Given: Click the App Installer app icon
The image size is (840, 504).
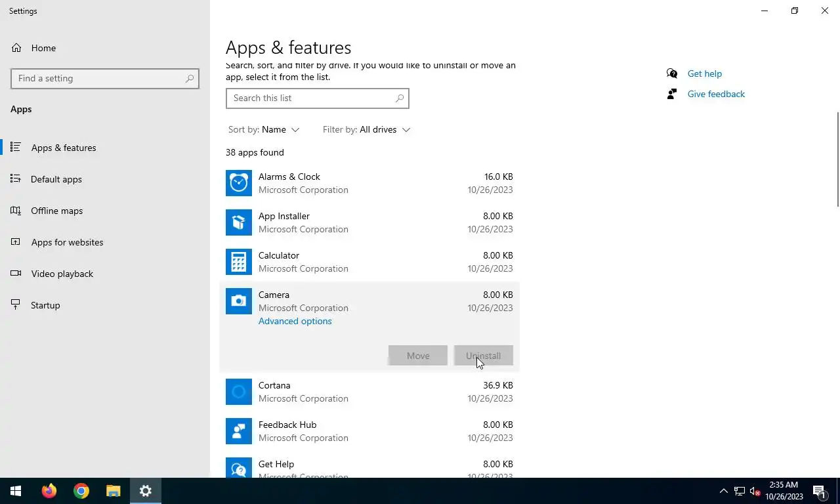Looking at the screenshot, I should pyautogui.click(x=239, y=222).
